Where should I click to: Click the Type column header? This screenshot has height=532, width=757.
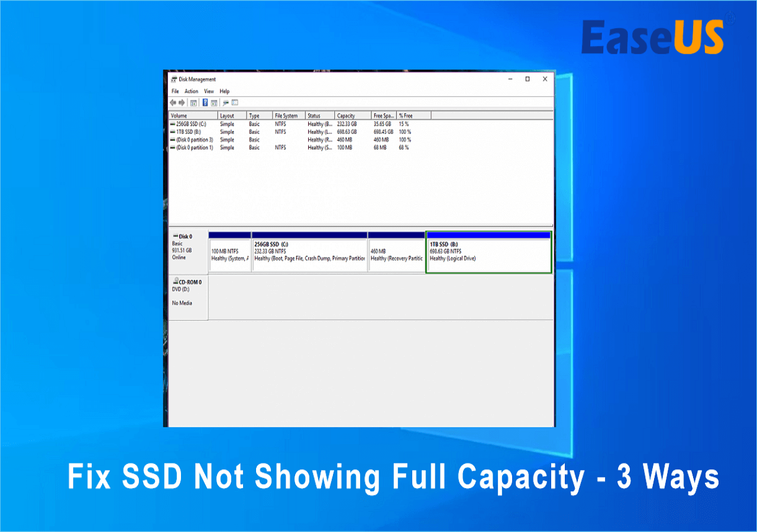coord(260,116)
